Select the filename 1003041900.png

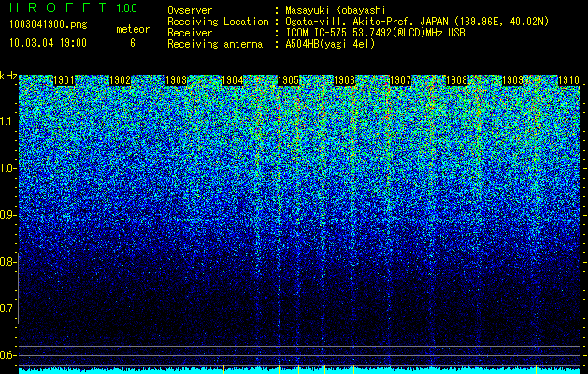[49, 25]
